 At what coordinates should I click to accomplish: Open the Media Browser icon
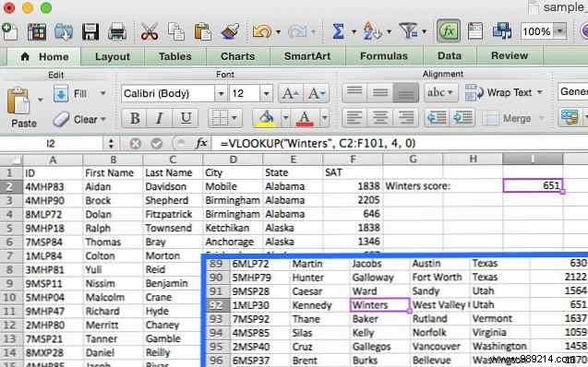(x=502, y=31)
